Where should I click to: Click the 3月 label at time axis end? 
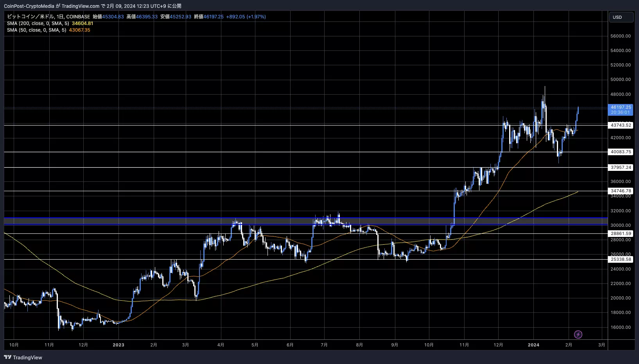[602, 345]
